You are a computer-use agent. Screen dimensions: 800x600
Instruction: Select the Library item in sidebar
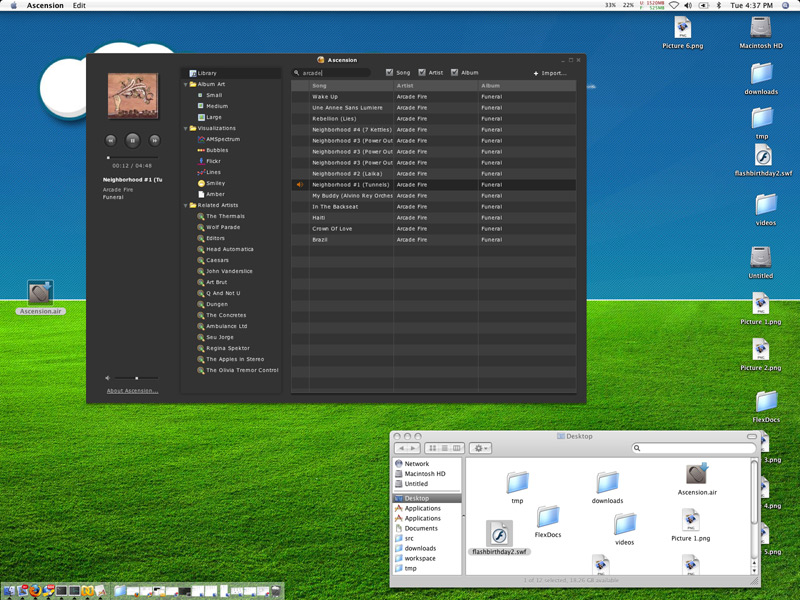pyautogui.click(x=231, y=73)
